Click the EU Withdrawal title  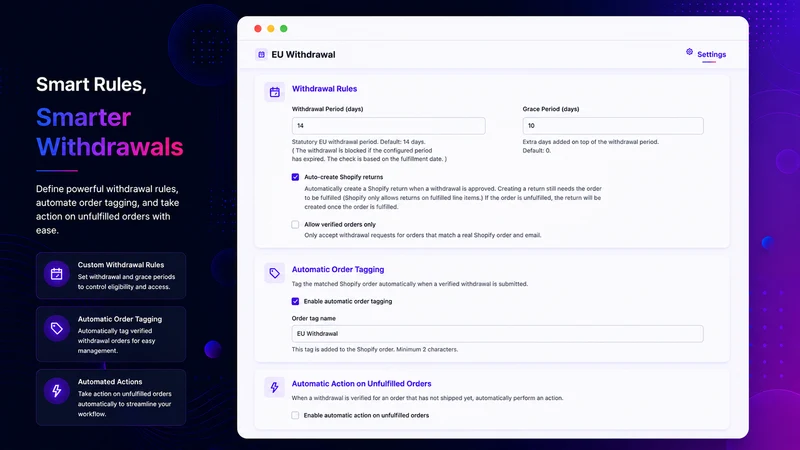point(303,55)
